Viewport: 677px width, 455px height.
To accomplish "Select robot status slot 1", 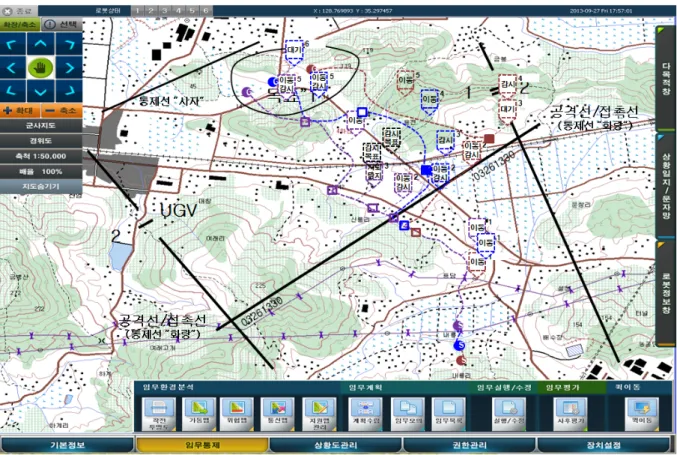I will coord(137,11).
